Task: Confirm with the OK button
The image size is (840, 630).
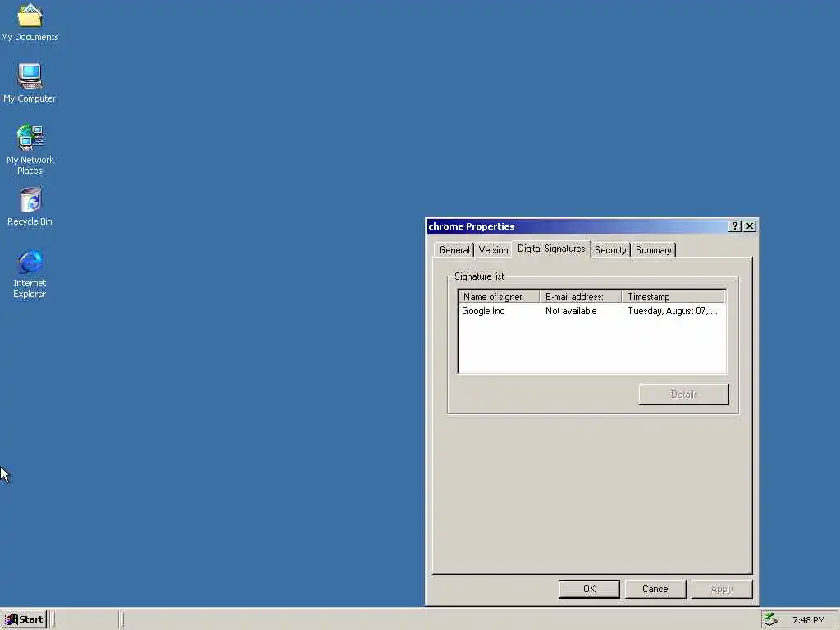Action: [x=589, y=589]
